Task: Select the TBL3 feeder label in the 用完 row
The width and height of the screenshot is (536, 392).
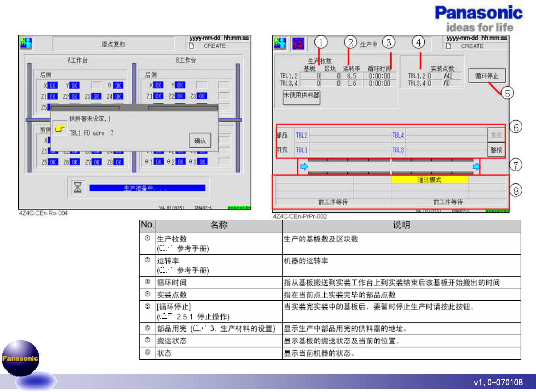Action: (x=398, y=150)
